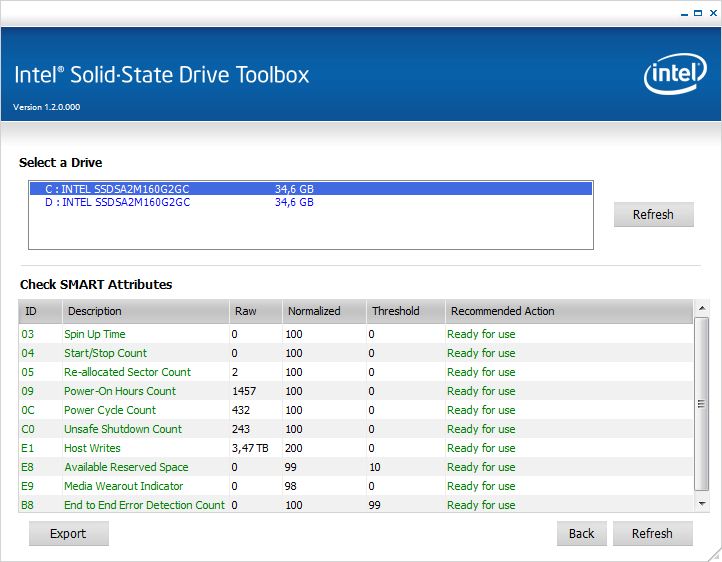
Task: Click the window resize grip corner
Action: (x=715, y=555)
